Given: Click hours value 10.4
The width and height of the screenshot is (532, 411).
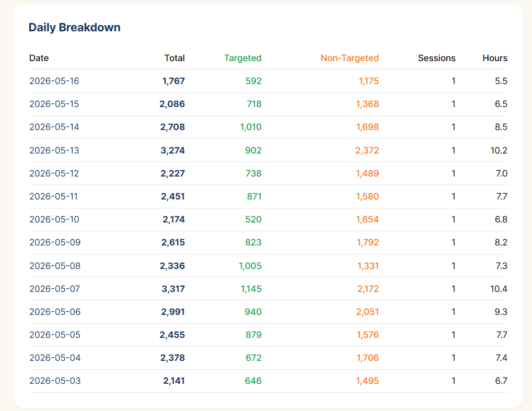Looking at the screenshot, I should pos(499,289).
